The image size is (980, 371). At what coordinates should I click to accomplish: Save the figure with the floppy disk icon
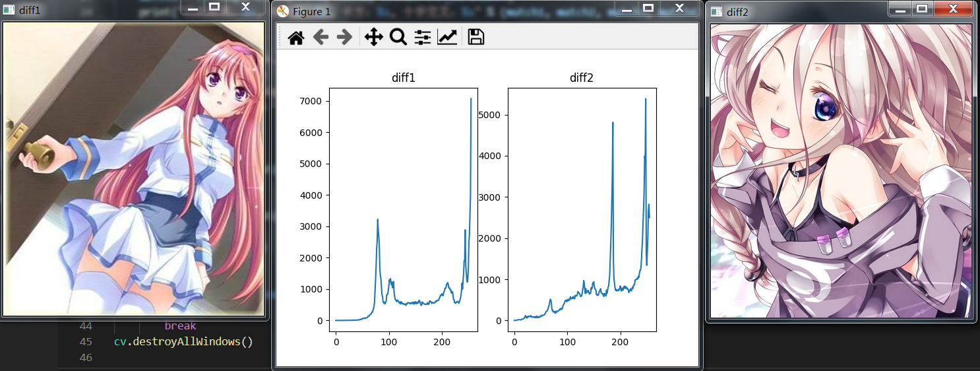tap(476, 38)
